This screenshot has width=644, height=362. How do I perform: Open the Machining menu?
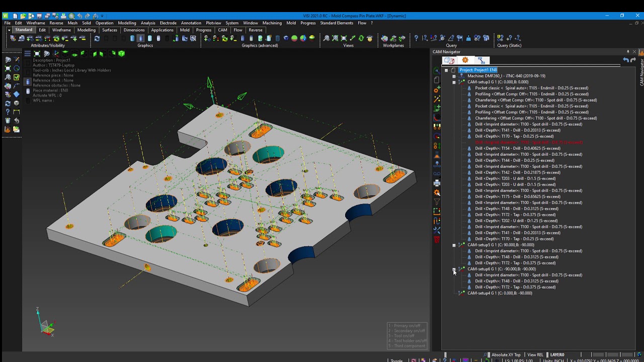click(x=272, y=23)
